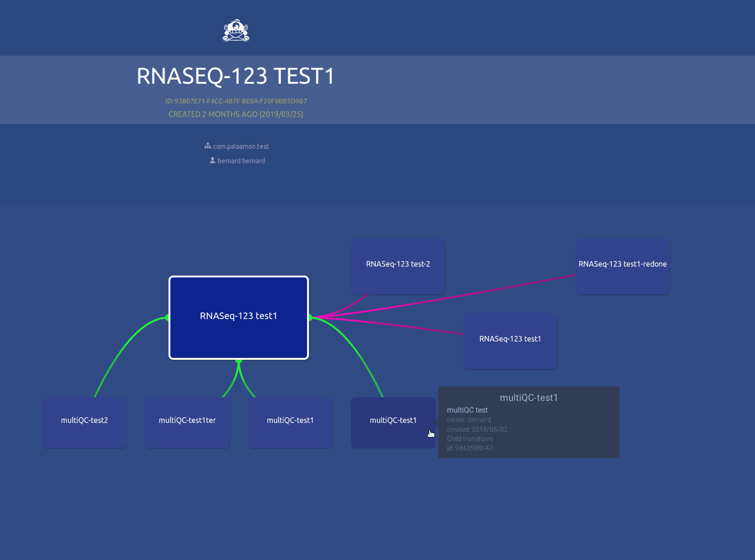Click green connector dot on central node's right edge
The width and height of the screenshot is (755, 560).
(x=310, y=318)
